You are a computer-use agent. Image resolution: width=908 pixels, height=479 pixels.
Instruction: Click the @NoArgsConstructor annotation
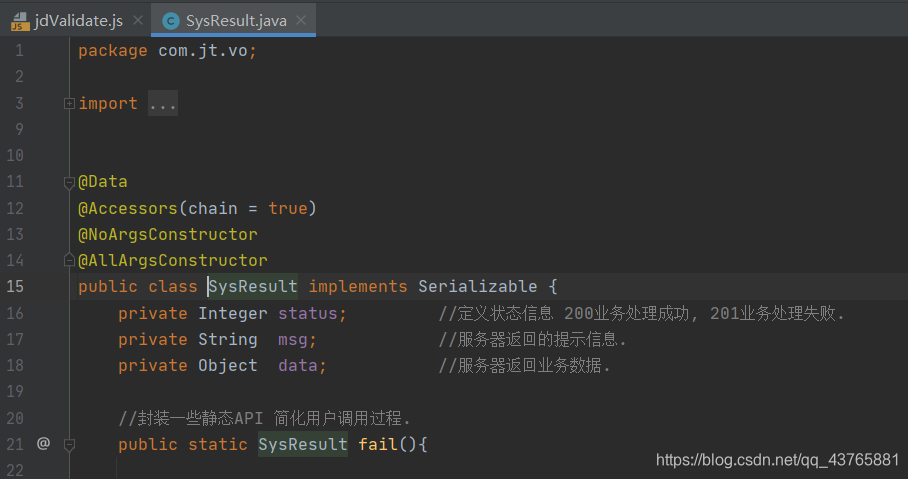[x=167, y=235]
